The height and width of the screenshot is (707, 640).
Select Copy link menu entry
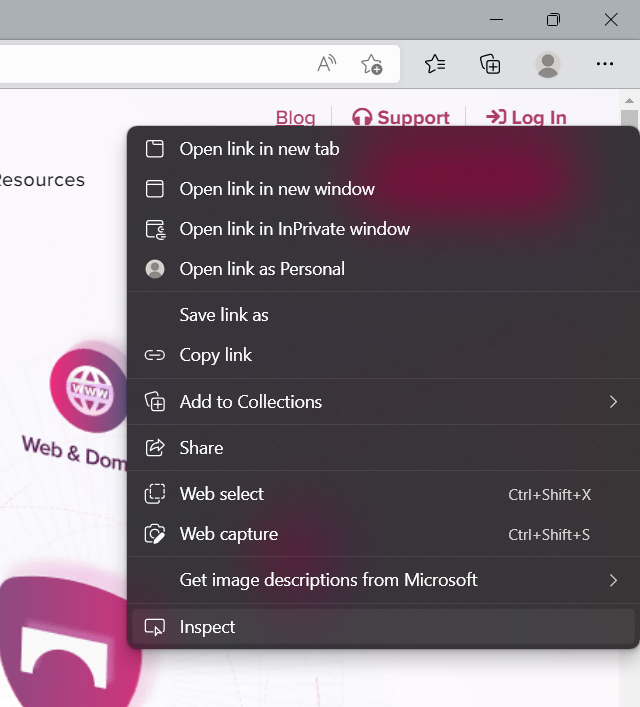[383, 355]
